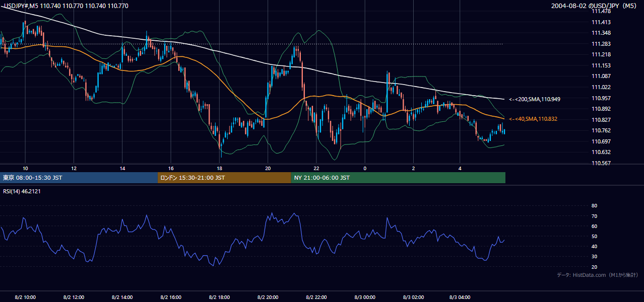
Task: Click the bottom date label 8/2 16:00
Action: click(x=170, y=297)
